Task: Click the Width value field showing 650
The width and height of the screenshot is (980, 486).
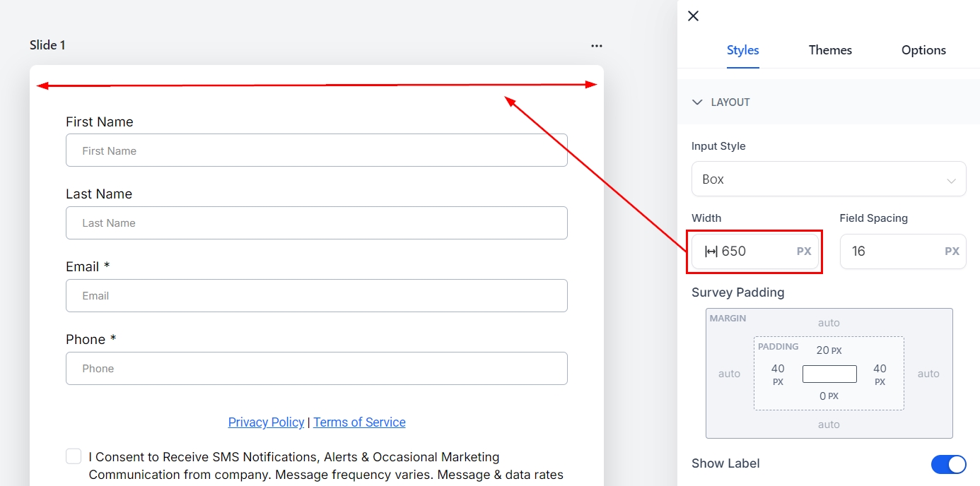Action: [x=753, y=251]
